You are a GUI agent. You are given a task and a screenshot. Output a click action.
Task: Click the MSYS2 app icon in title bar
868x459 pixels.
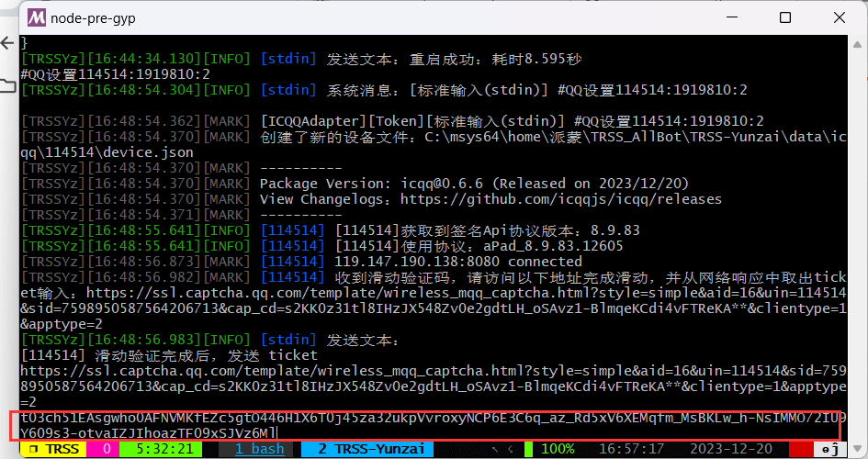click(x=37, y=17)
